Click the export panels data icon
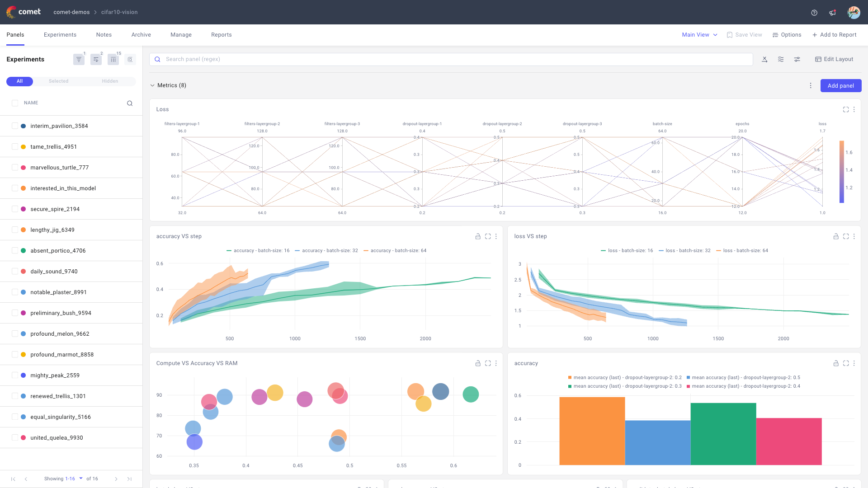This screenshot has height=488, width=868. (764, 59)
